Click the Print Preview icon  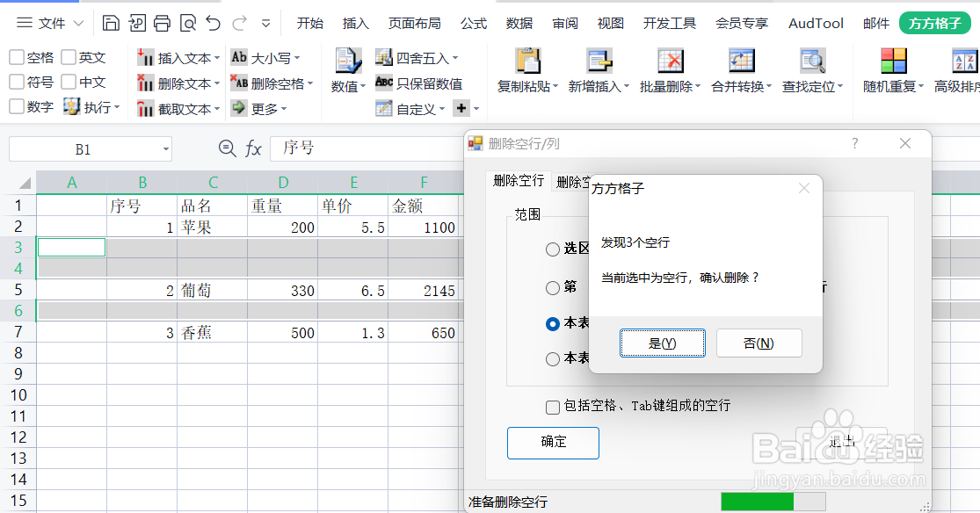[x=187, y=23]
